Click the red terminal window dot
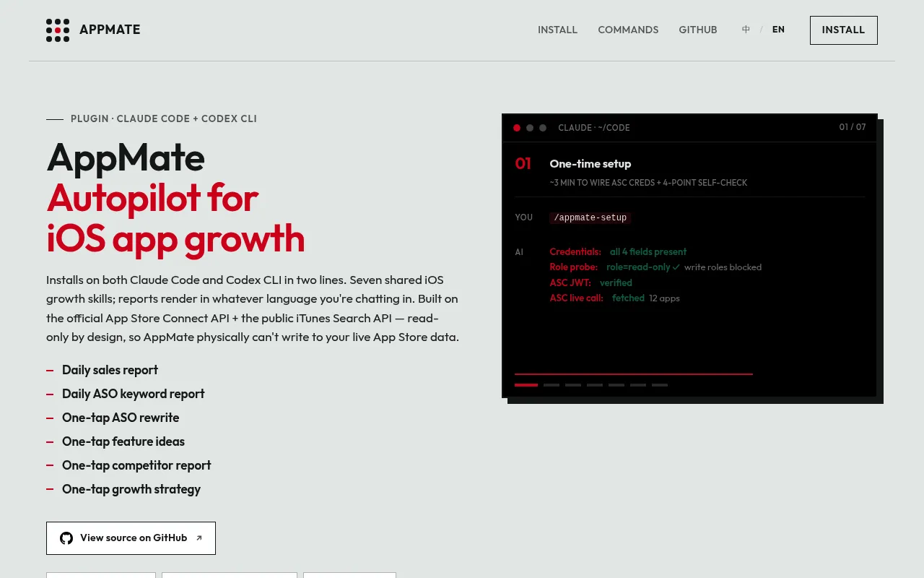 517,128
